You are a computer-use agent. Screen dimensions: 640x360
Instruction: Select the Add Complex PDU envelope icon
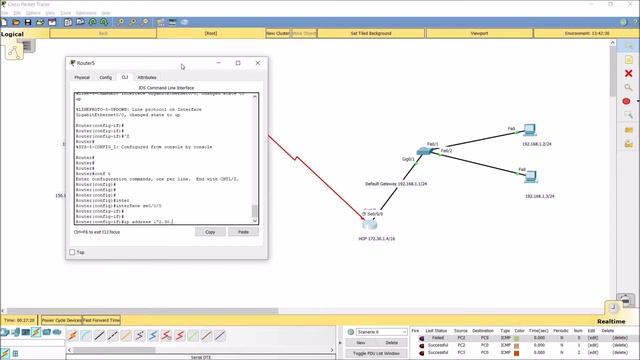pos(629,144)
